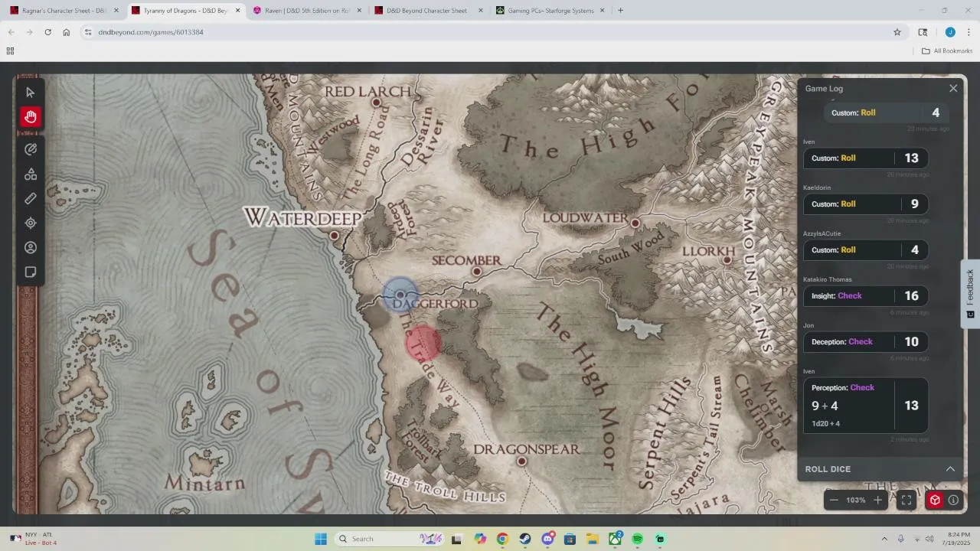This screenshot has width=980, height=551.
Task: Click the 103% zoom level
Action: click(855, 500)
